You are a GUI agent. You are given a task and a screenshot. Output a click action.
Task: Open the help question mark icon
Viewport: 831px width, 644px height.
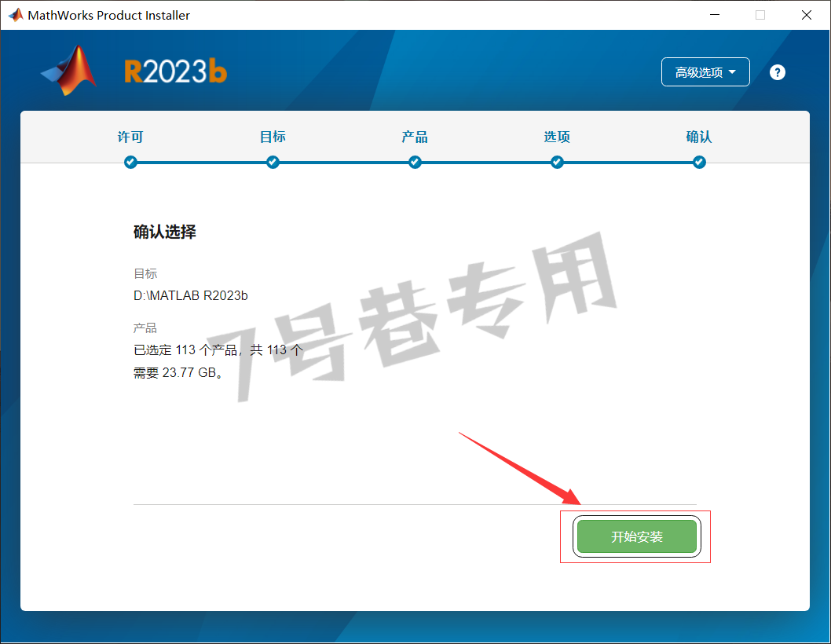pyautogui.click(x=777, y=72)
